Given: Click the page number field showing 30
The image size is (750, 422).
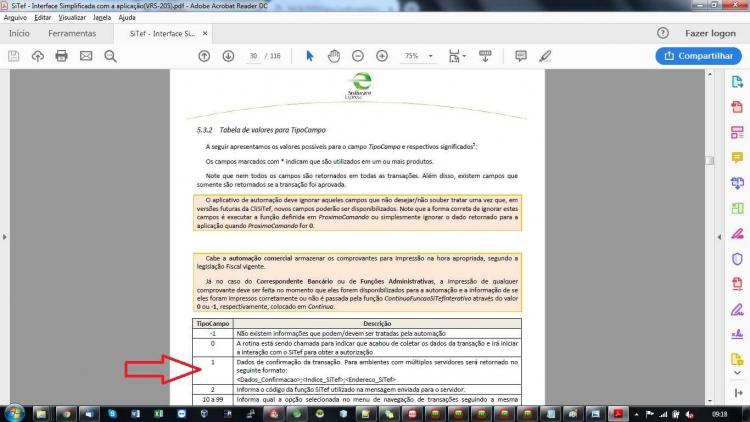Looking at the screenshot, I should 254,56.
